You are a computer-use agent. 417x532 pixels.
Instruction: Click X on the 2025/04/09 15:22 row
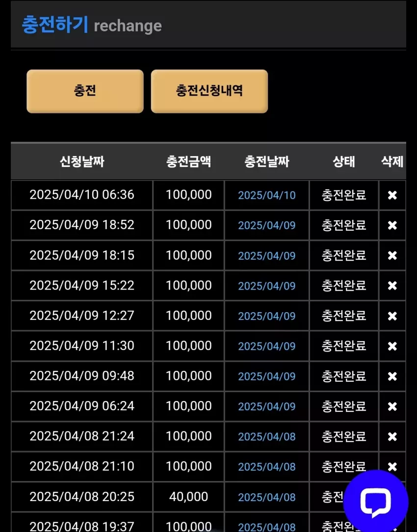392,286
